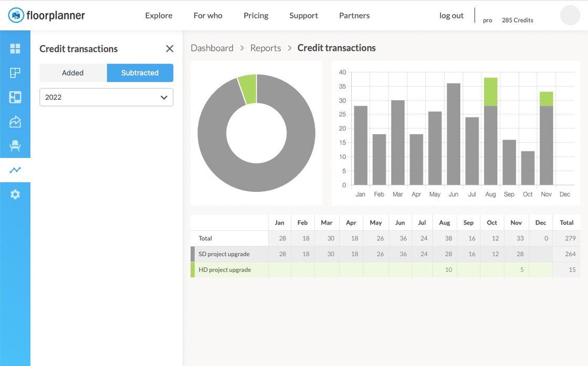Click the SD project upgrade row label
The image size is (588, 366).
[224, 254]
